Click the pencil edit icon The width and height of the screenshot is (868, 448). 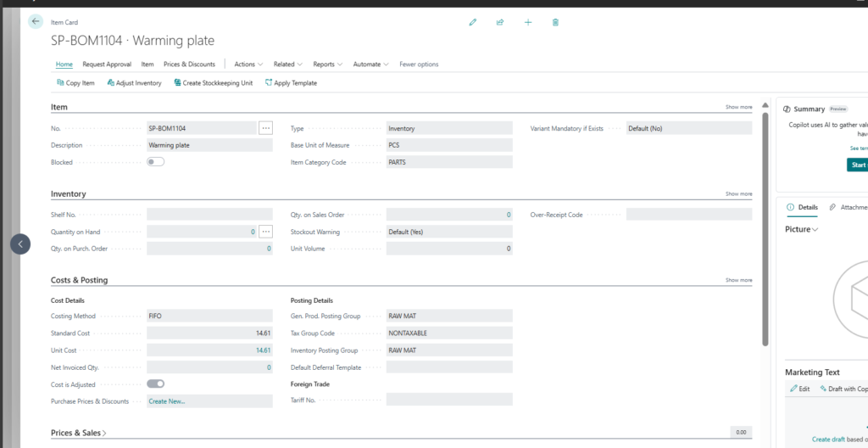[473, 22]
